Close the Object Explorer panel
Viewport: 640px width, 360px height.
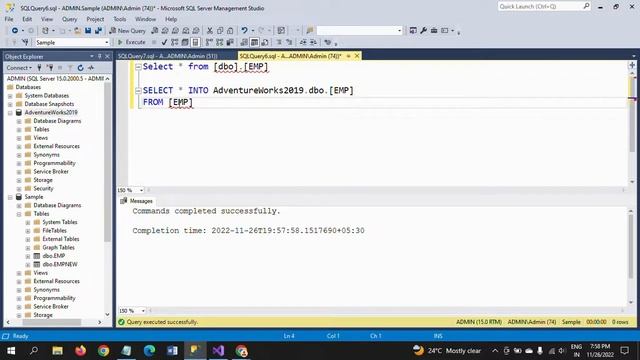(x=107, y=56)
